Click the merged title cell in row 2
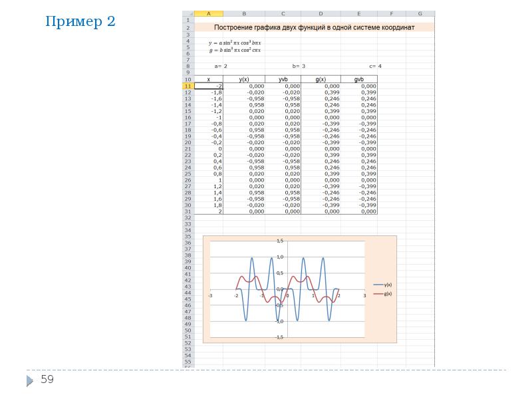The width and height of the screenshot is (532, 399). click(314, 27)
